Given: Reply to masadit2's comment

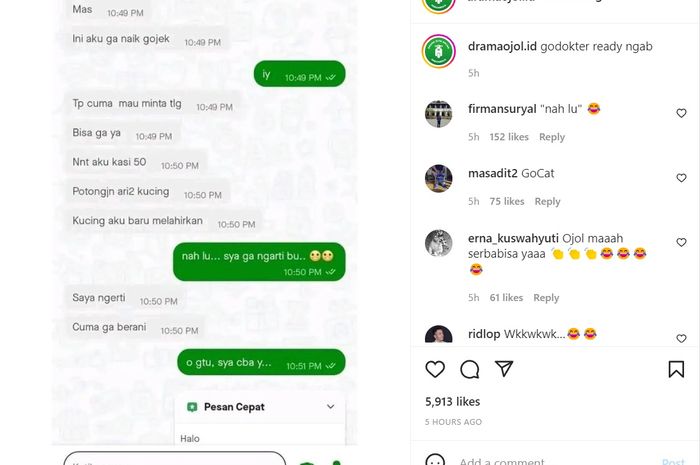Looking at the screenshot, I should [x=547, y=202].
